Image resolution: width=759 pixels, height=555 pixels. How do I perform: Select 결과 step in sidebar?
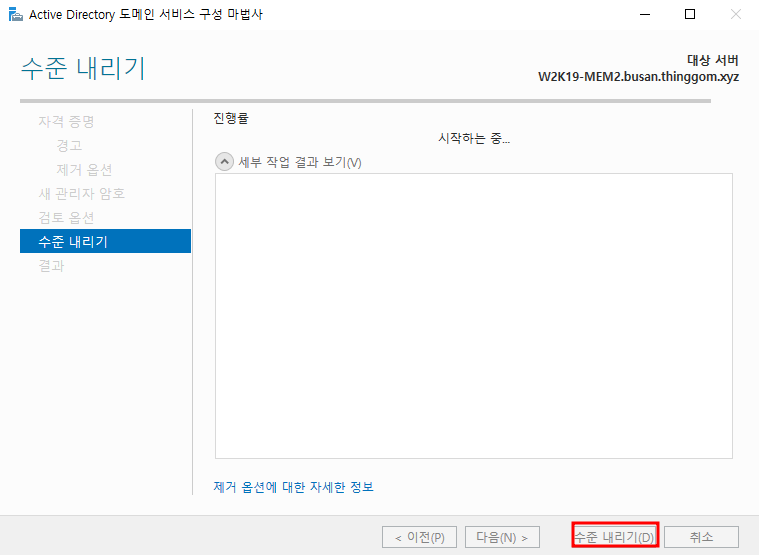point(51,266)
